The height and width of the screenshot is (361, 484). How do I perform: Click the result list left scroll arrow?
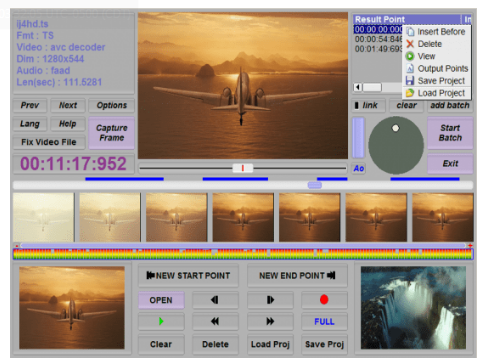358,87
